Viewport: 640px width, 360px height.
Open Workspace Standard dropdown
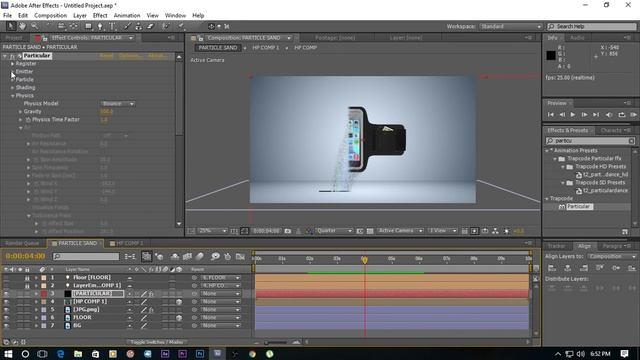pyautogui.click(x=510, y=27)
